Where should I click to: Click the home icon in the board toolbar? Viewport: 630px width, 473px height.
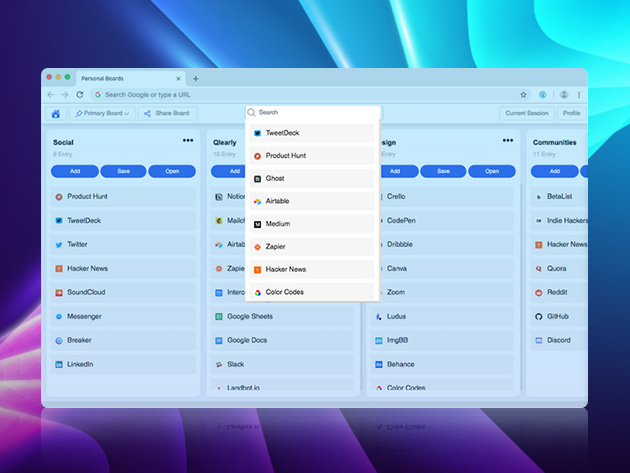coord(56,114)
